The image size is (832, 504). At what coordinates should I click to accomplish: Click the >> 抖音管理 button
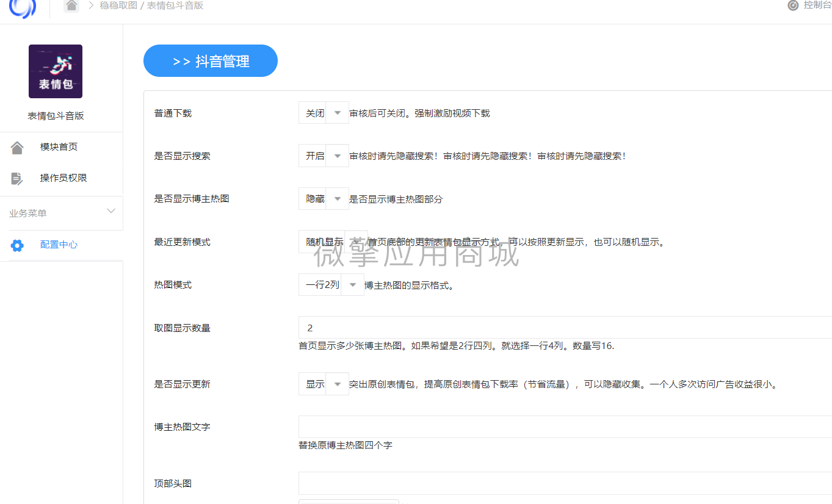pos(211,61)
